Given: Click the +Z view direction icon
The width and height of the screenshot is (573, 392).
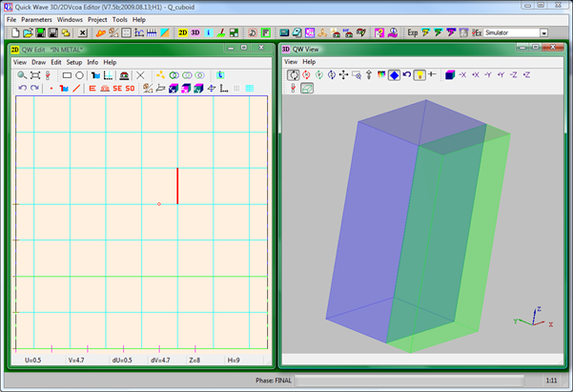Looking at the screenshot, I should (x=526, y=74).
